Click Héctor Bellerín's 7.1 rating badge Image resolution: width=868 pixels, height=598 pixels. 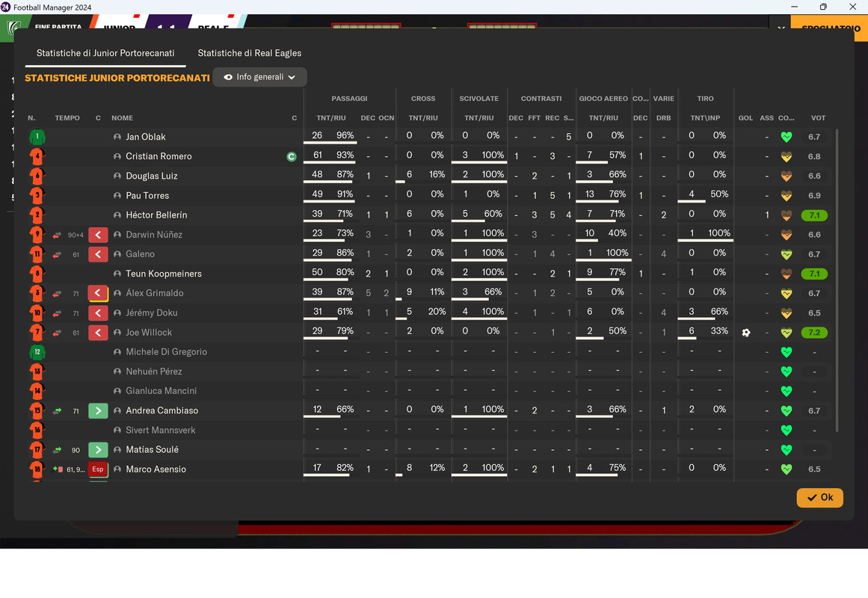tap(814, 215)
